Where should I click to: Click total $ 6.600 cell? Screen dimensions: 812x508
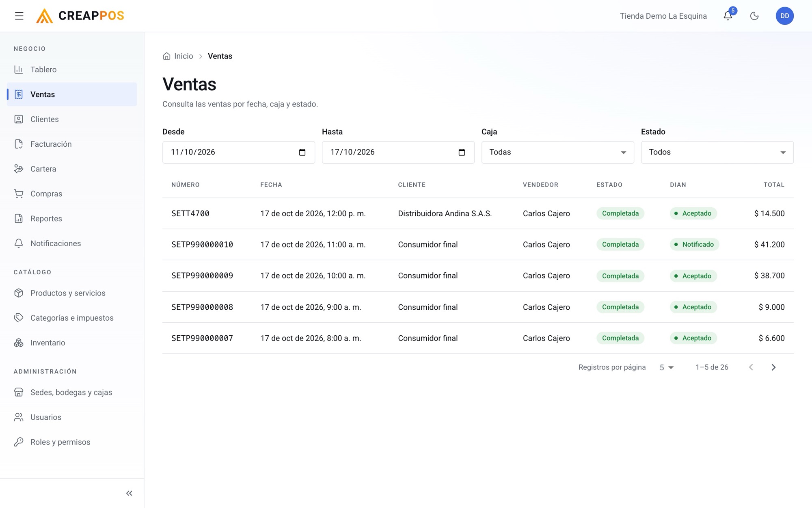click(771, 338)
